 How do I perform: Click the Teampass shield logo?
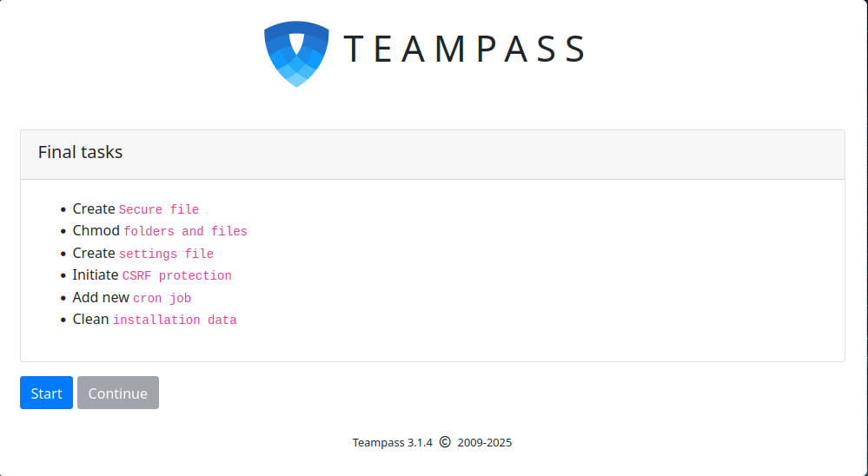(296, 53)
